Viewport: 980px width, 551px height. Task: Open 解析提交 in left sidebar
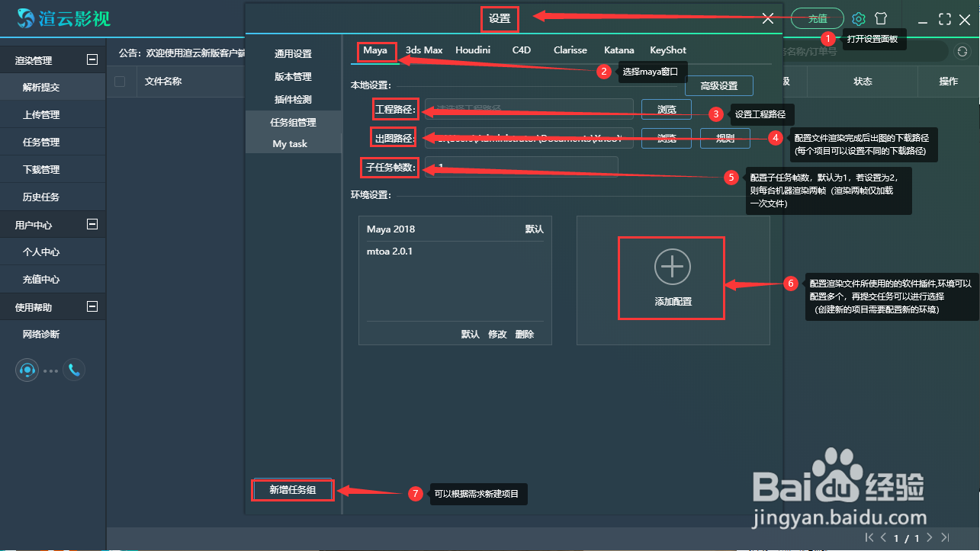point(53,88)
